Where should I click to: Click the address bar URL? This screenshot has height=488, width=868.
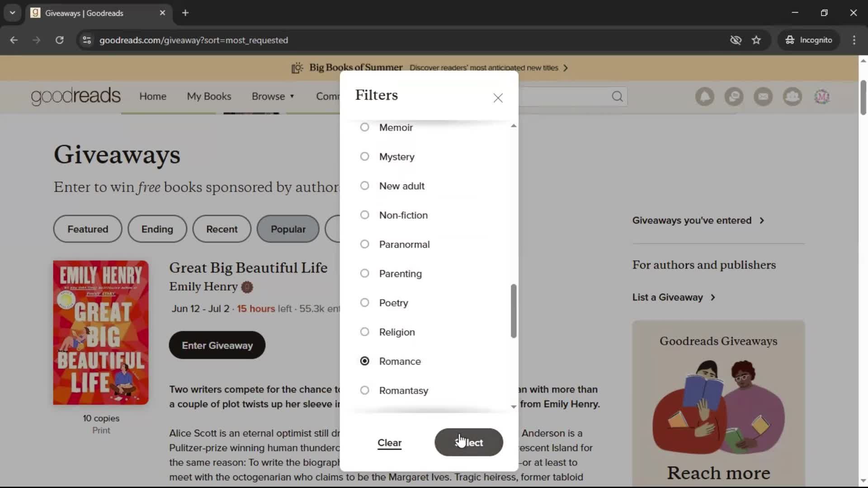coord(193,40)
